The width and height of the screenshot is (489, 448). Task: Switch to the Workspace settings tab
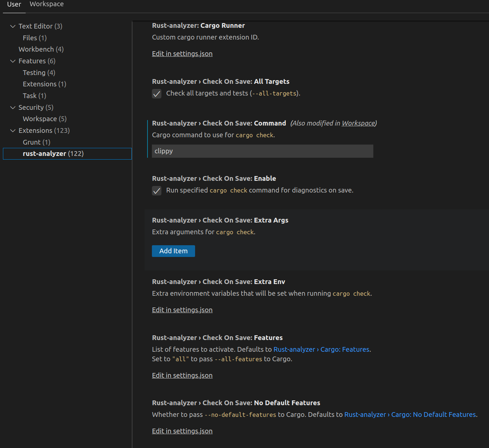[46, 4]
